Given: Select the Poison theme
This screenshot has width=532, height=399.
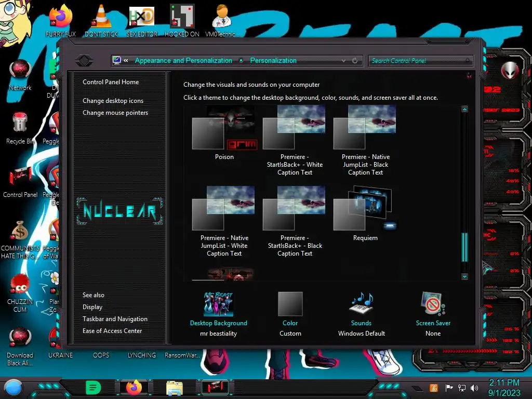Looking at the screenshot, I should (x=224, y=132).
